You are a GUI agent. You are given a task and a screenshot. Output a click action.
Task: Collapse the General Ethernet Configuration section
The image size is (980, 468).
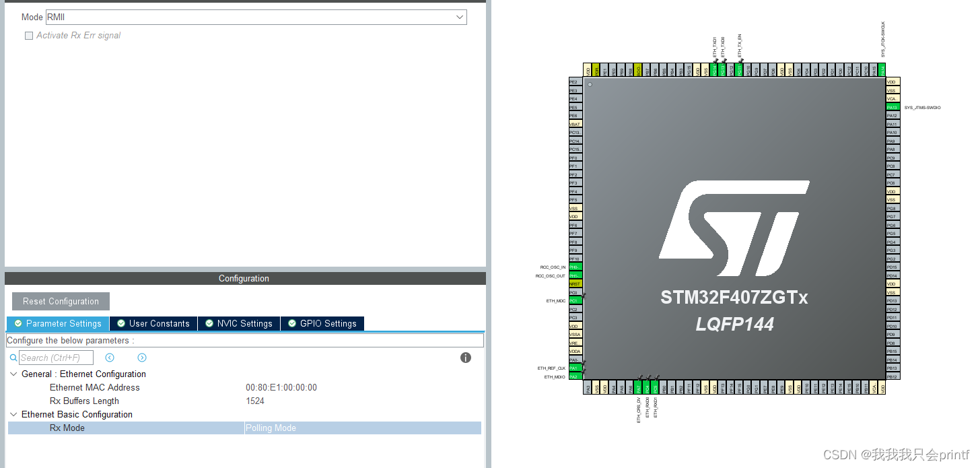13,374
